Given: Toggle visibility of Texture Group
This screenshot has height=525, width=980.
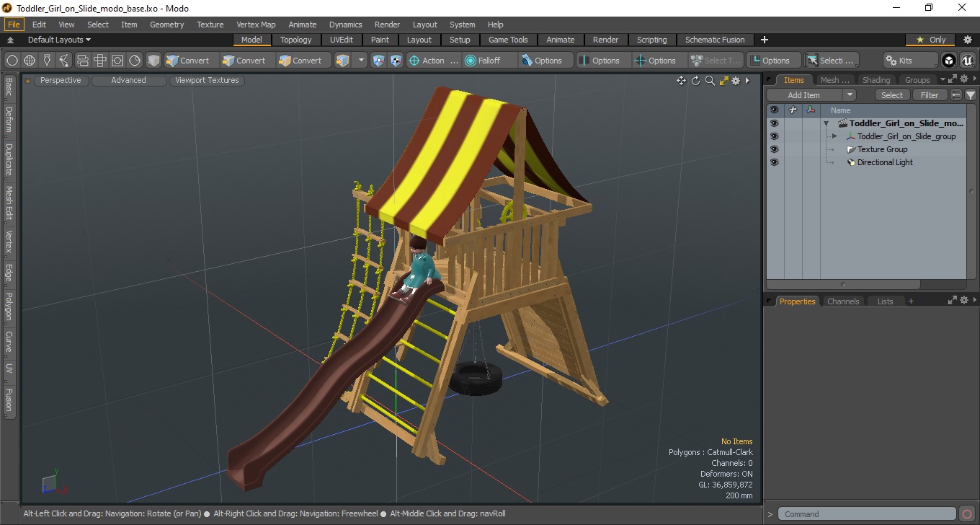Looking at the screenshot, I should 774,149.
